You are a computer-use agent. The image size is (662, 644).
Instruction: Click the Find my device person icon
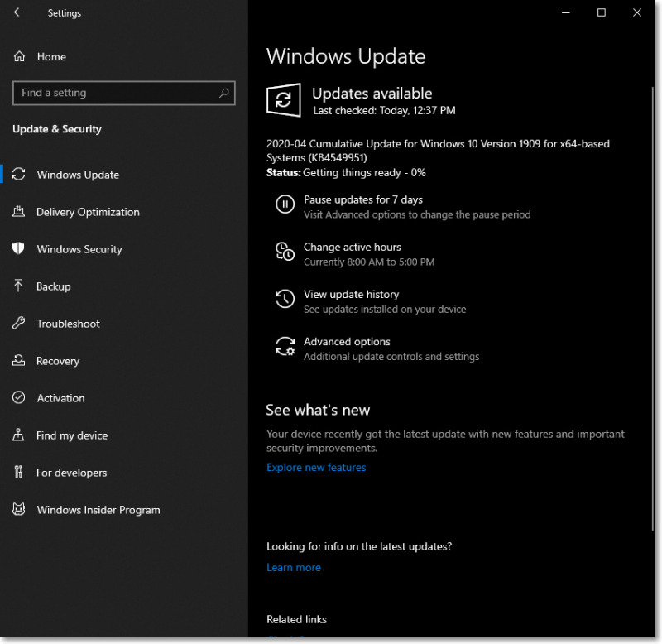pyautogui.click(x=18, y=435)
